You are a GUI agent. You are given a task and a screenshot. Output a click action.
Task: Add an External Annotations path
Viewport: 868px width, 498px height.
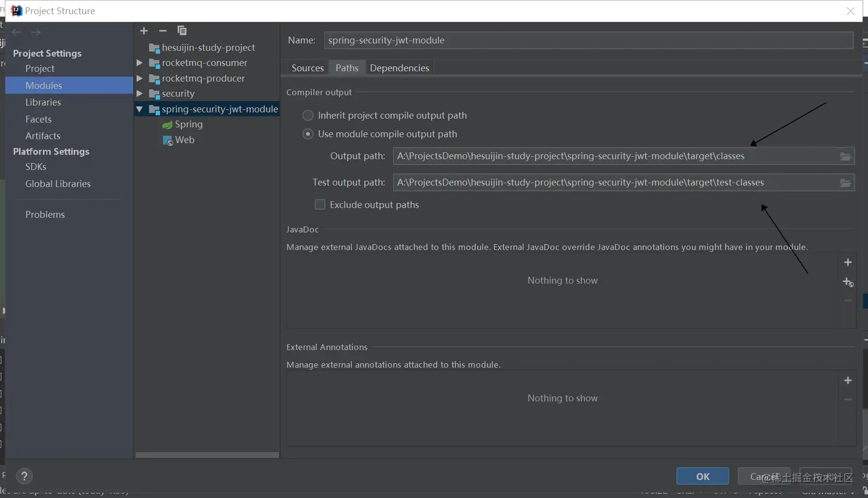coord(848,380)
